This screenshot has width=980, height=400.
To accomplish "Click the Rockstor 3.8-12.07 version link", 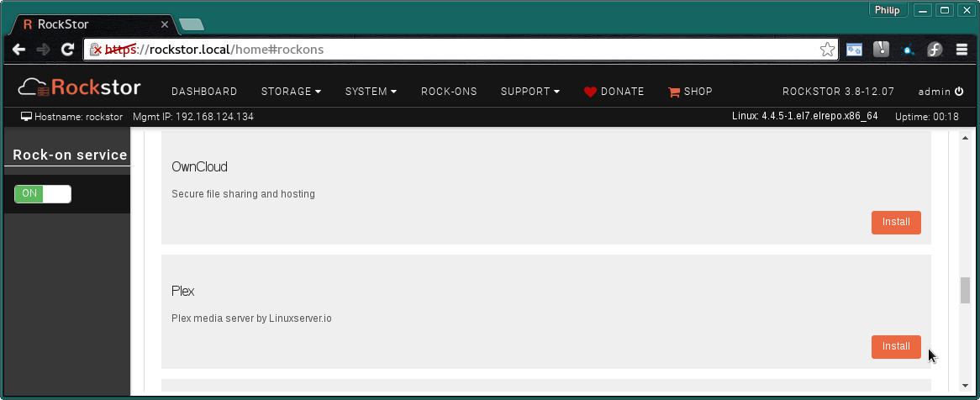I will coord(838,92).
